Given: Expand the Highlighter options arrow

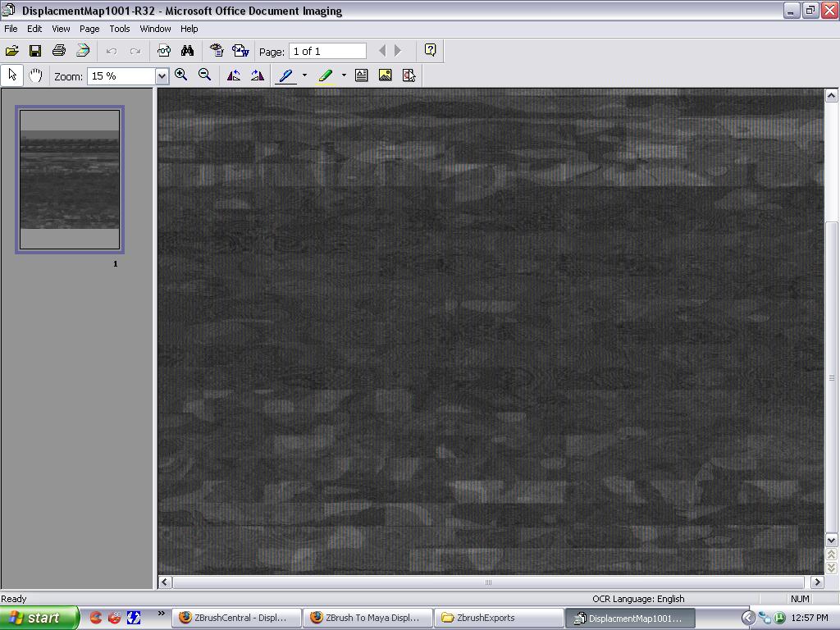Looking at the screenshot, I should click(x=344, y=75).
